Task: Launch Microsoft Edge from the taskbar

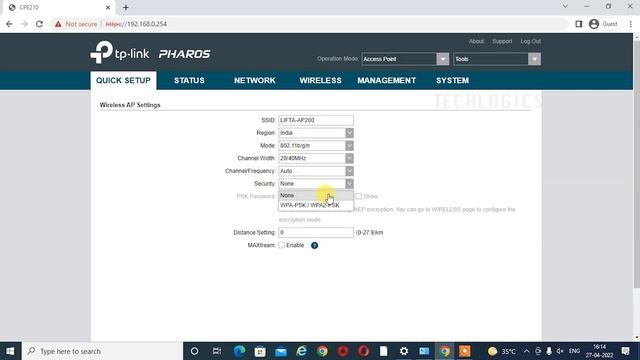Action: (240, 351)
